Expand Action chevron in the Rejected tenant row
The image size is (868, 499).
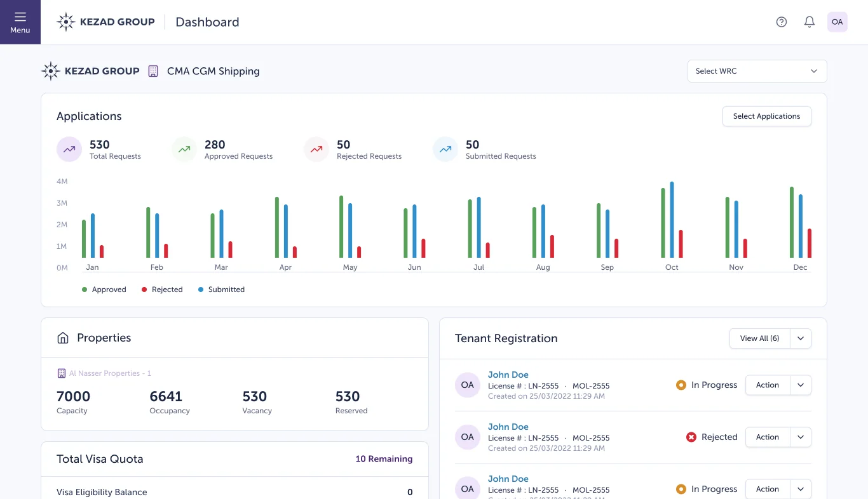click(801, 437)
